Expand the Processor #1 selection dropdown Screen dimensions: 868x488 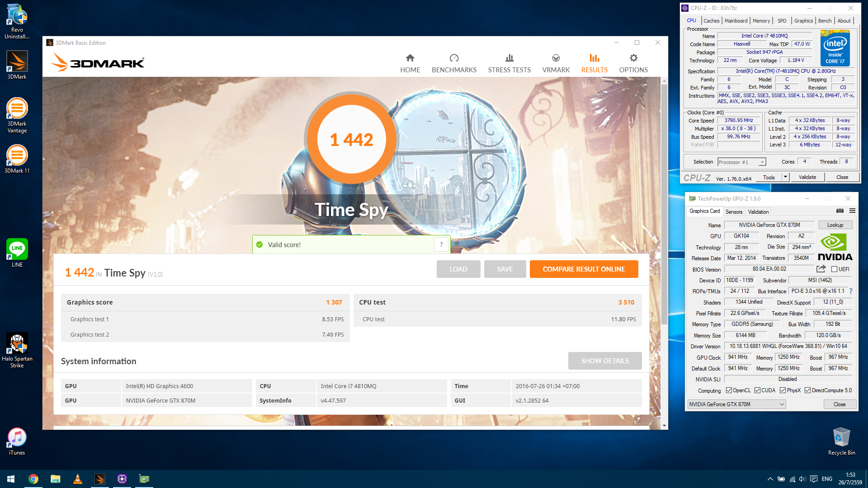click(x=762, y=162)
